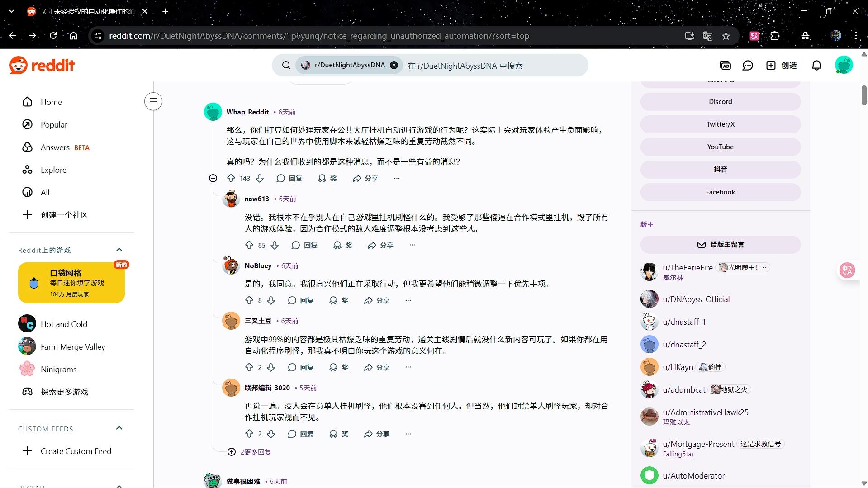This screenshot has width=868, height=488.
Task: Upvote Whap_Reddit's comment
Action: (231, 178)
